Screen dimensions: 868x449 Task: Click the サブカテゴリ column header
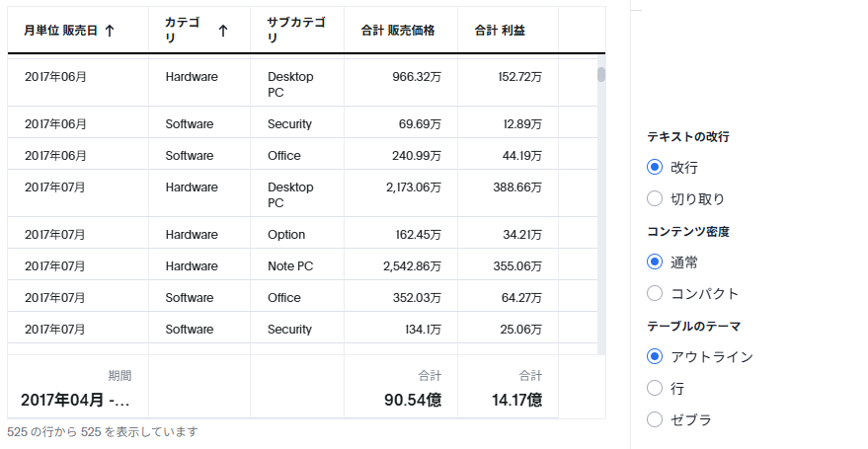[x=296, y=30]
